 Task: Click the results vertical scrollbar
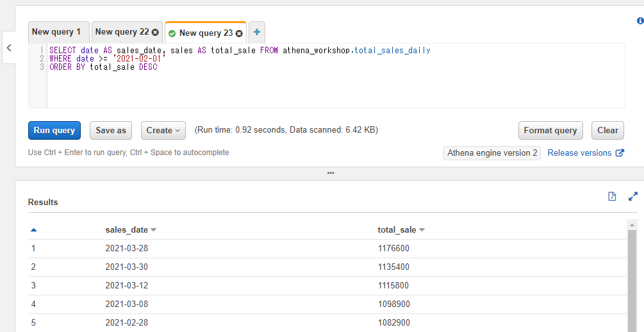[632, 281]
